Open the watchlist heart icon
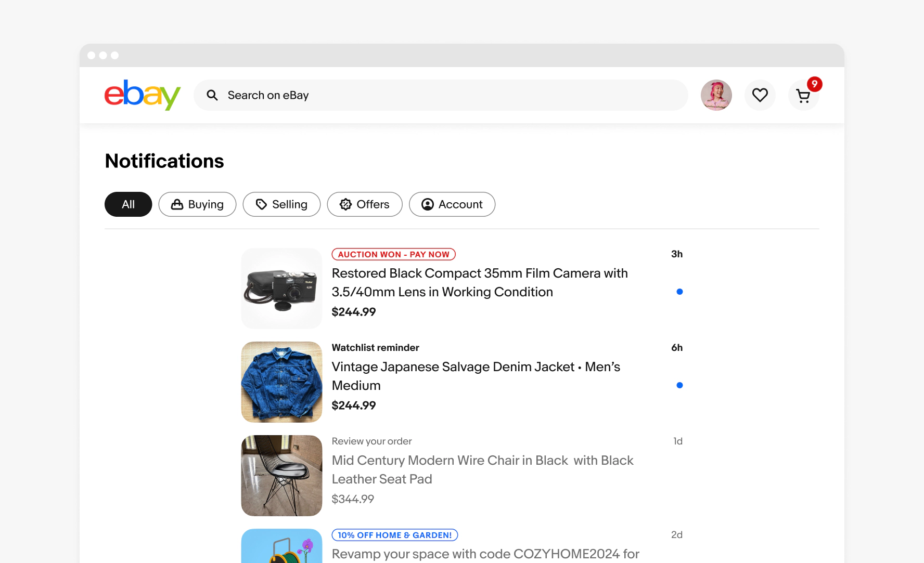The image size is (924, 563). pyautogui.click(x=760, y=95)
